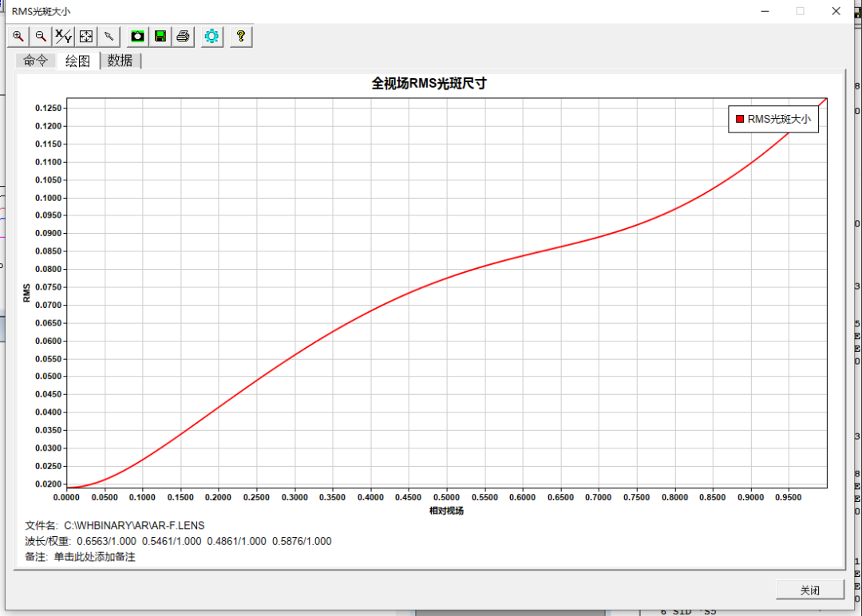
Task: Open the 数据 tab
Action: [120, 61]
